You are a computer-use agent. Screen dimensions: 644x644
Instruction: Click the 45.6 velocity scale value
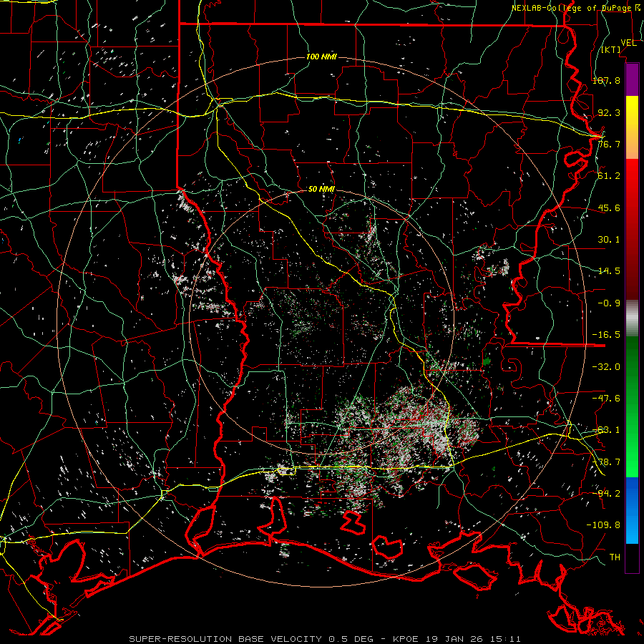(609, 208)
